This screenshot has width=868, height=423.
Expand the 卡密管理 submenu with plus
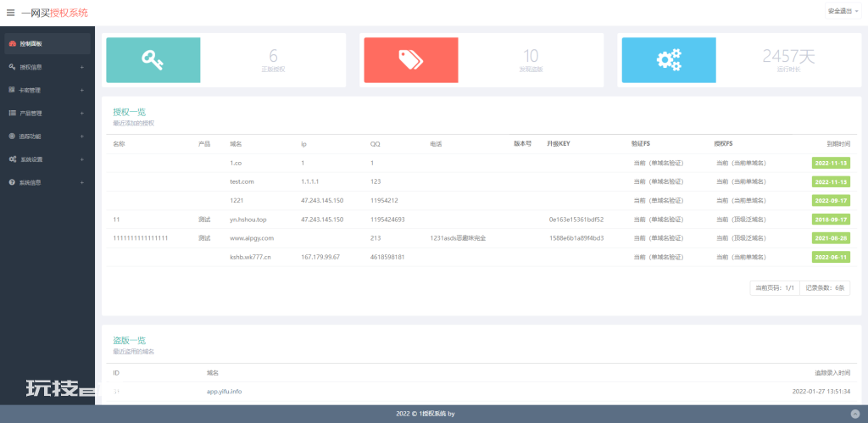click(x=82, y=90)
